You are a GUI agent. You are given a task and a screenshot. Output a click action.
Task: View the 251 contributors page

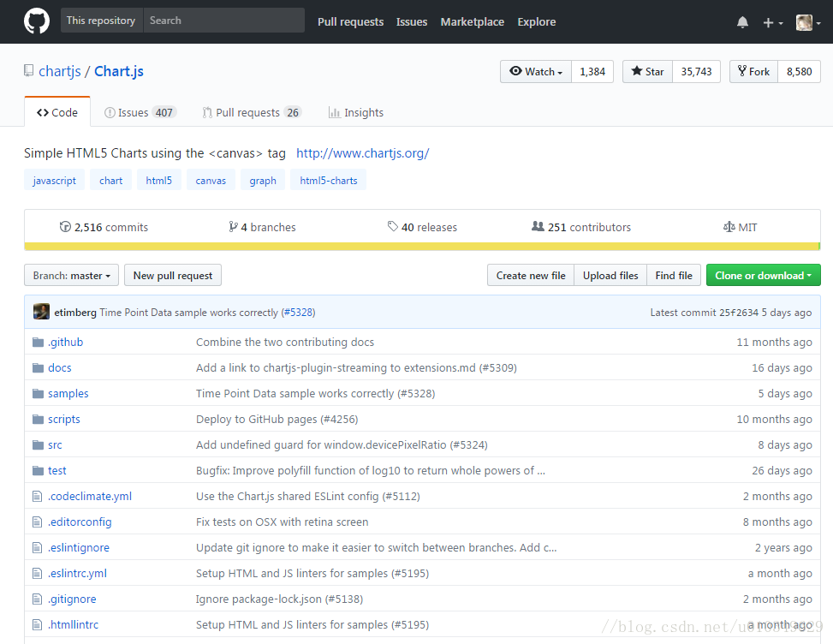click(x=581, y=227)
